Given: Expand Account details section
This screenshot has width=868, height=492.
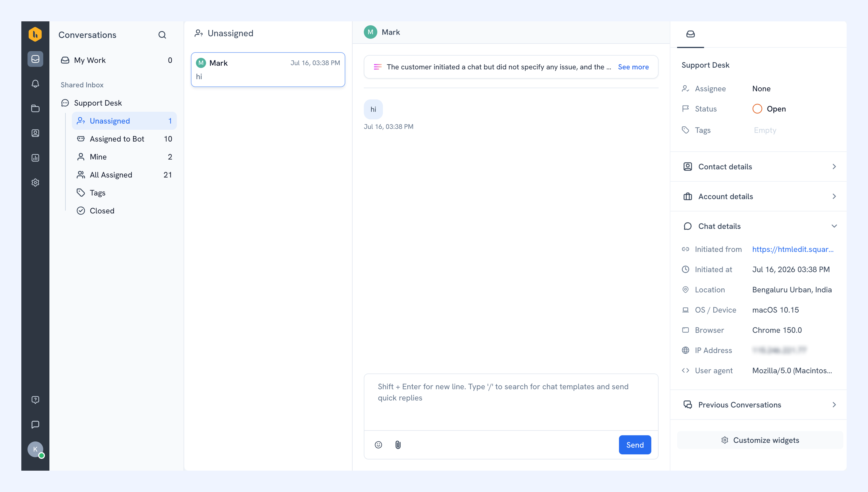Looking at the screenshot, I should (759, 196).
